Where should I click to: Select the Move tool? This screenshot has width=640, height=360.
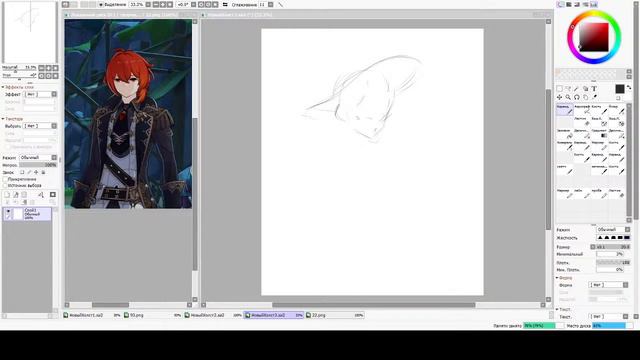point(560,97)
